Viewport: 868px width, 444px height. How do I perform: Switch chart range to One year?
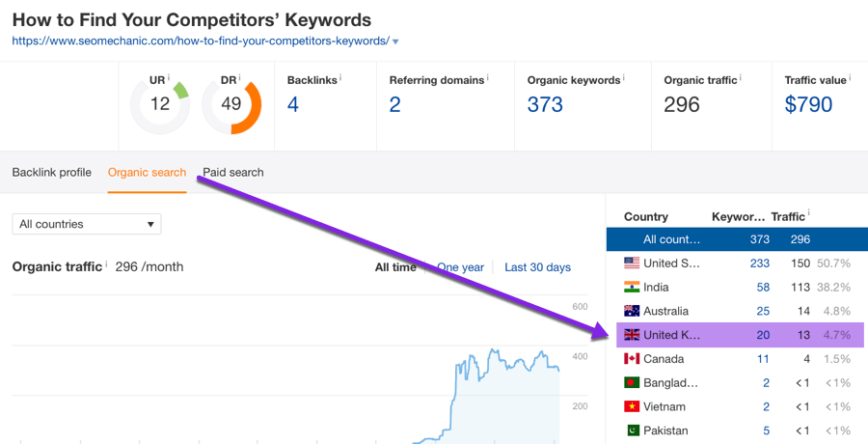coord(461,267)
